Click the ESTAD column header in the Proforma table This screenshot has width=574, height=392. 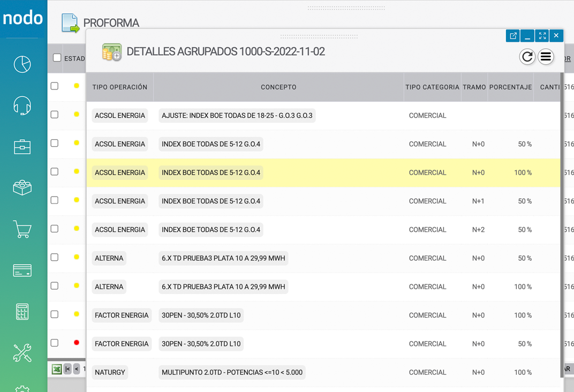pos(74,58)
